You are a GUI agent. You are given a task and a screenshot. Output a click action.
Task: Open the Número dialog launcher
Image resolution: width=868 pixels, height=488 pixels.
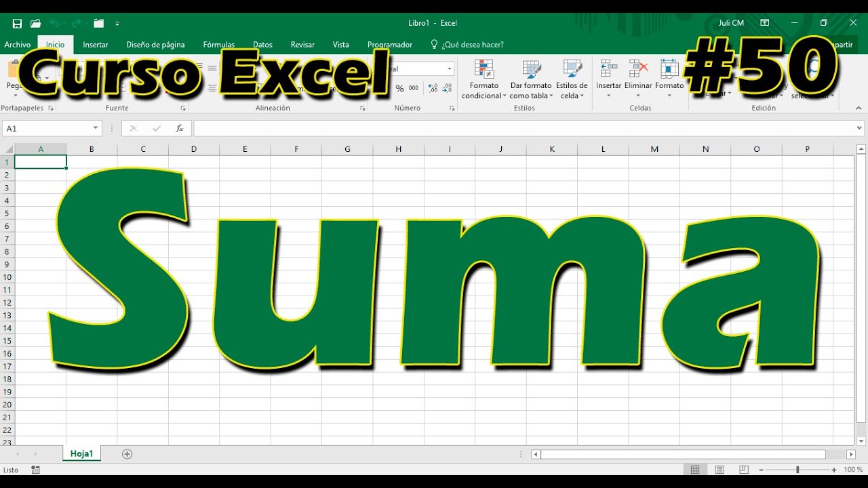pos(452,108)
